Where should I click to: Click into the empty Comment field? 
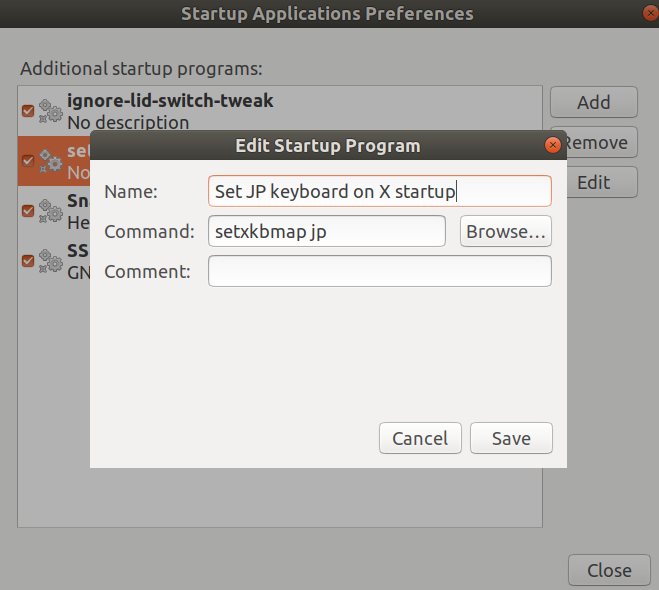pos(379,271)
